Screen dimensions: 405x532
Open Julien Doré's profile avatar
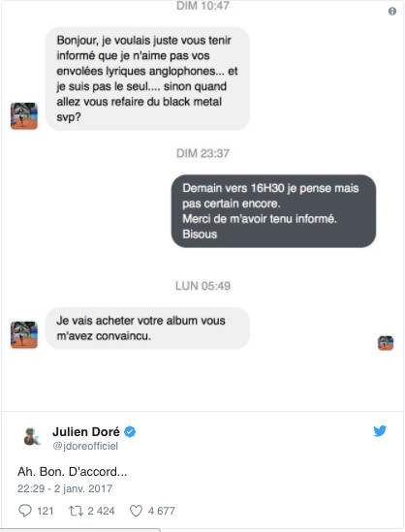tap(32, 436)
